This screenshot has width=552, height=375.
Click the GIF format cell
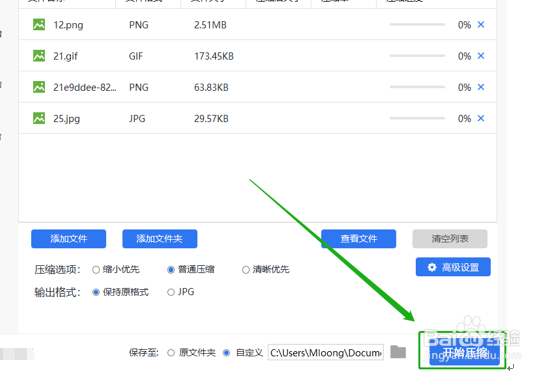[x=136, y=56]
